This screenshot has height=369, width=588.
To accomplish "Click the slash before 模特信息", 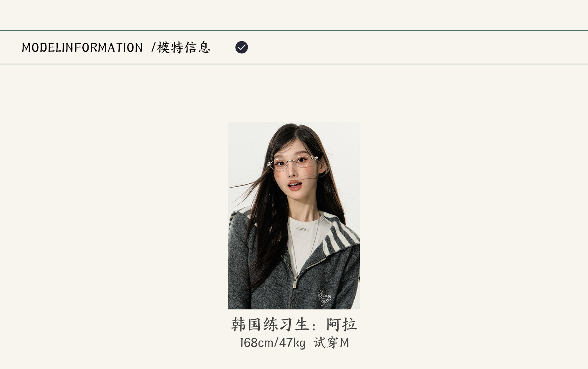I will (154, 47).
